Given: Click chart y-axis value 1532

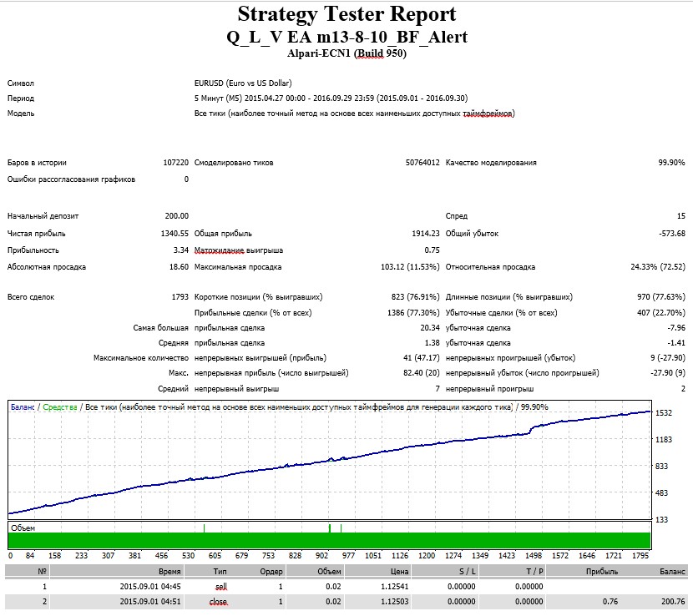Looking at the screenshot, I should [x=664, y=412].
